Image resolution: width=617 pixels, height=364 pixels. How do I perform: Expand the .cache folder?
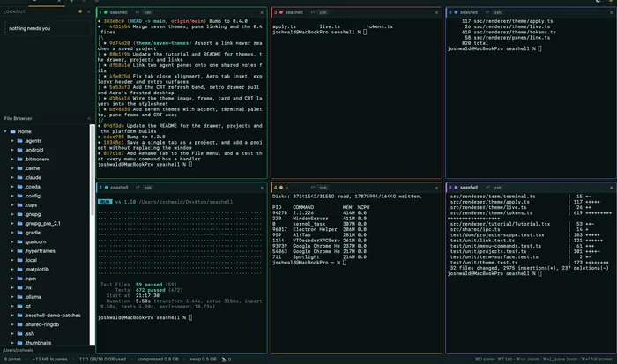(12, 168)
